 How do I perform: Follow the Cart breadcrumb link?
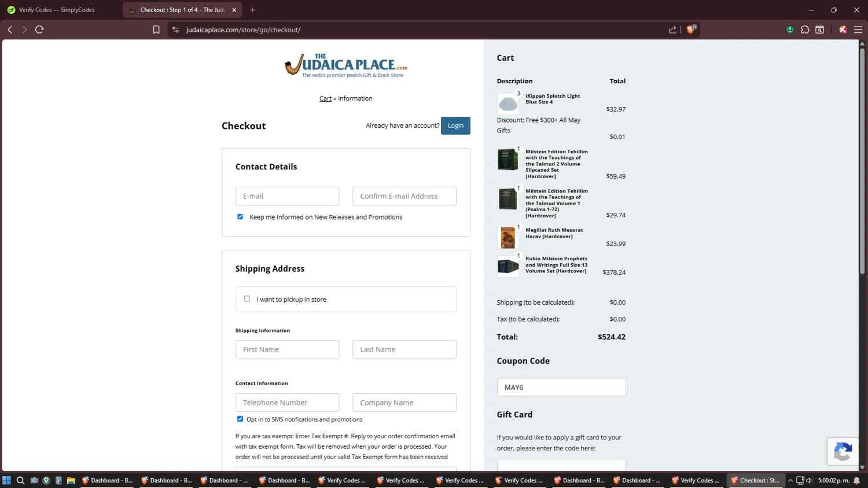pos(325,98)
